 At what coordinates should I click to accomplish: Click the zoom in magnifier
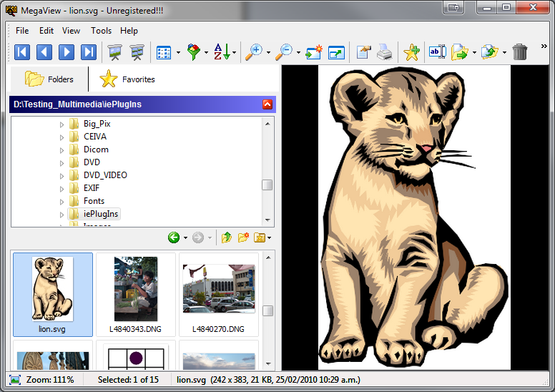click(254, 52)
